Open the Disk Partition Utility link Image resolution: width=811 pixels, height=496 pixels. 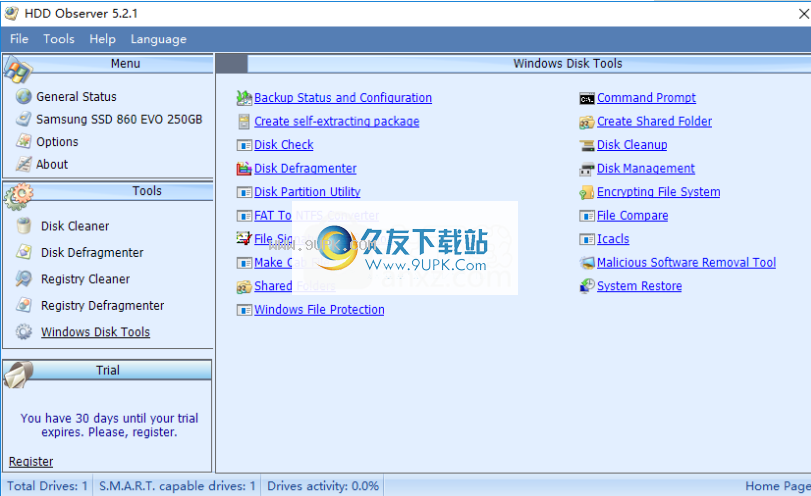[307, 192]
